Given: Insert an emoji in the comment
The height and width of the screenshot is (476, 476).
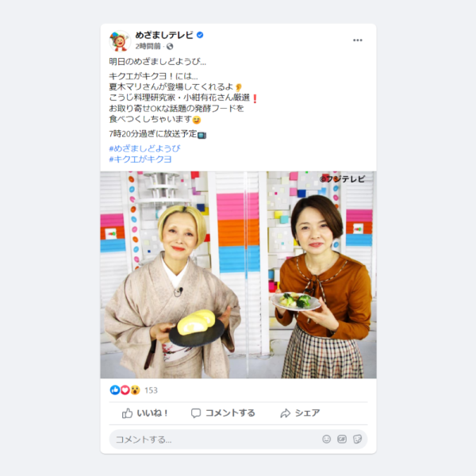Looking at the screenshot, I should 326,439.
